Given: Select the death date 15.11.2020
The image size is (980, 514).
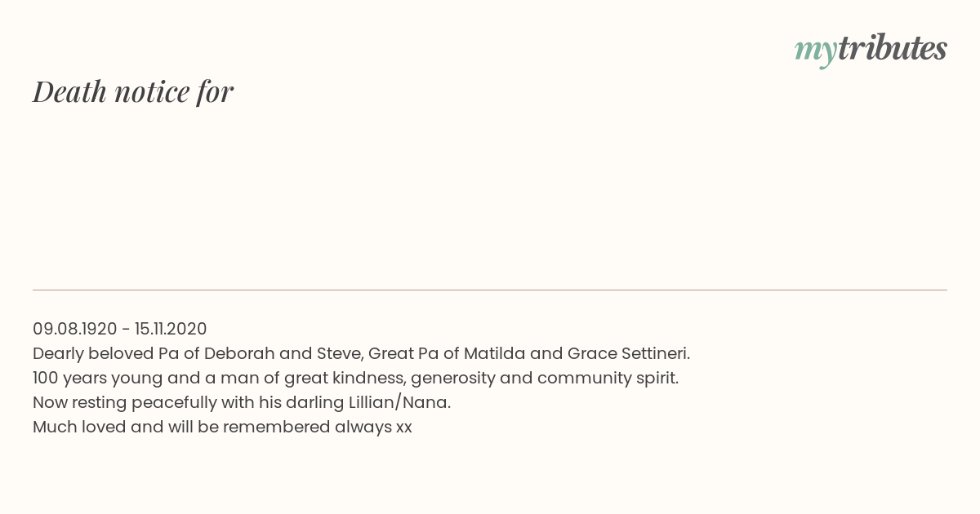Looking at the screenshot, I should (x=171, y=329).
